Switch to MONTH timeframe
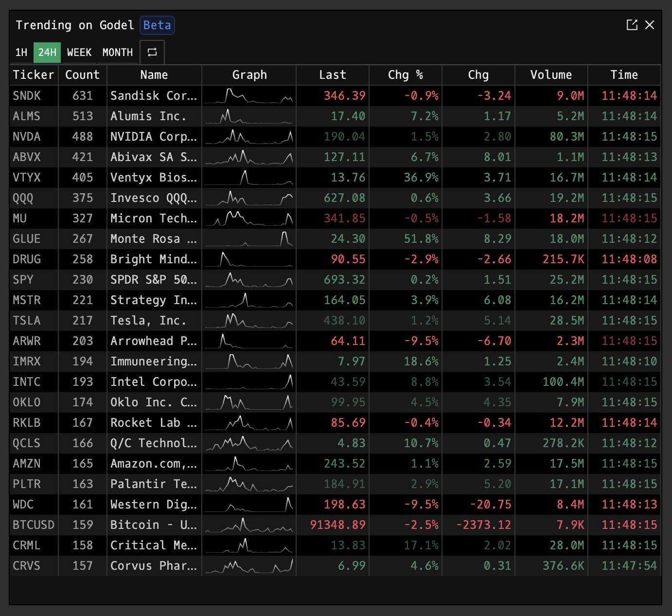 point(118,53)
